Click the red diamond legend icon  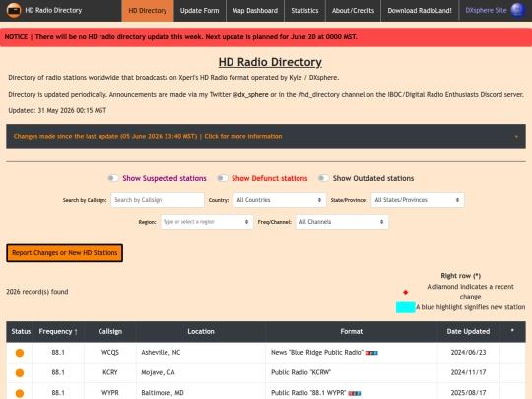406,292
